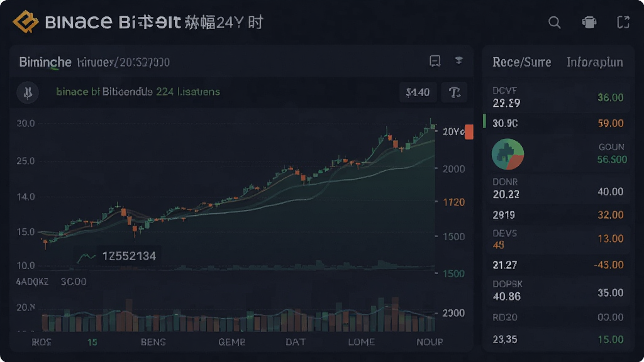Click the orange 1720 price axis label

(453, 202)
